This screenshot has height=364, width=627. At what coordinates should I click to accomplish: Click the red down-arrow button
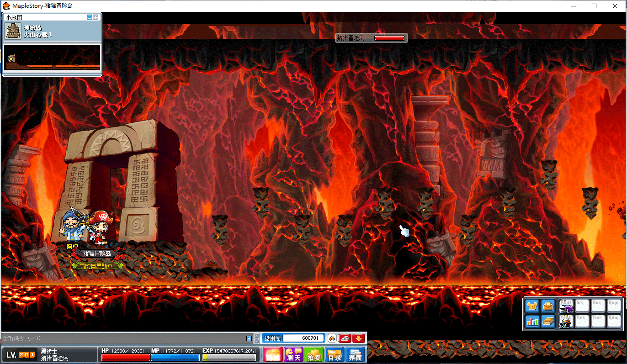point(358,338)
